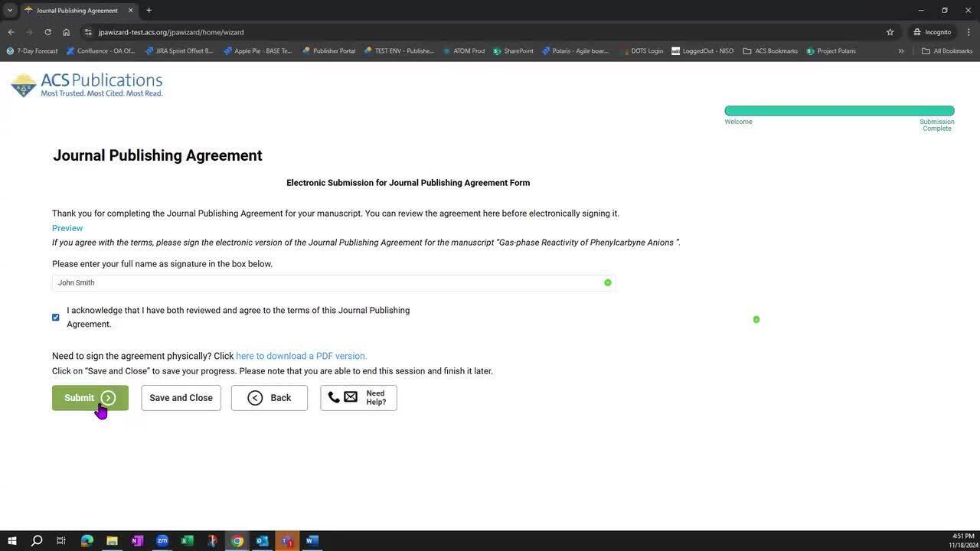Bookmark this page with the star icon

[x=890, y=32]
